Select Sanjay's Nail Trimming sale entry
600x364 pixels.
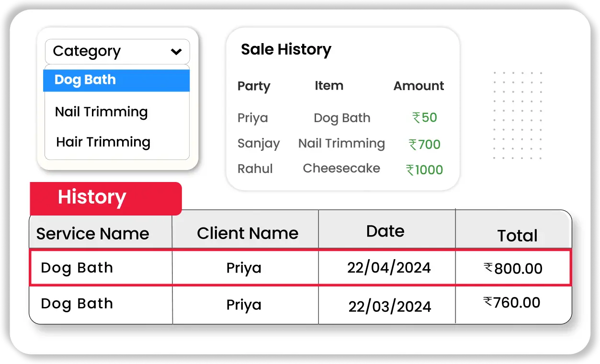341,144
